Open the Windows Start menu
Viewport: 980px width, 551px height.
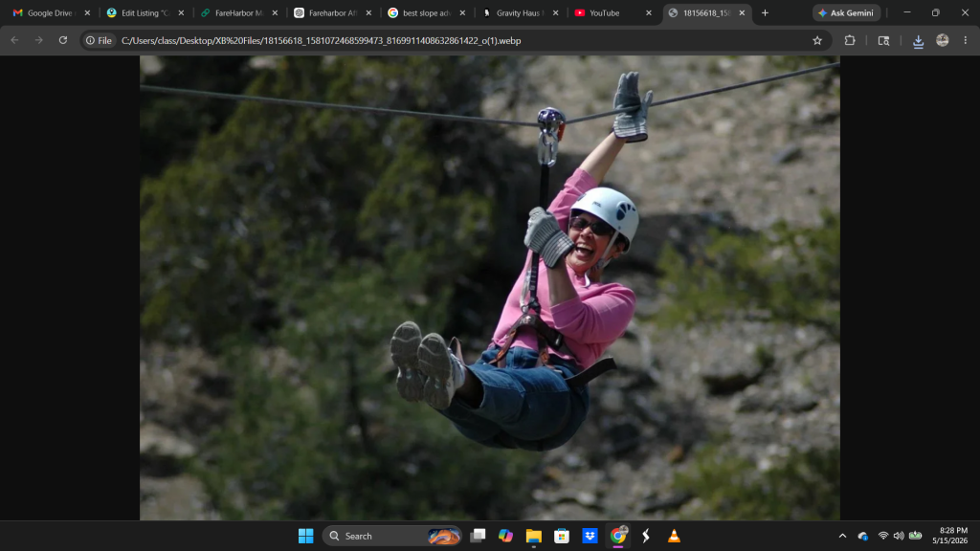point(305,536)
